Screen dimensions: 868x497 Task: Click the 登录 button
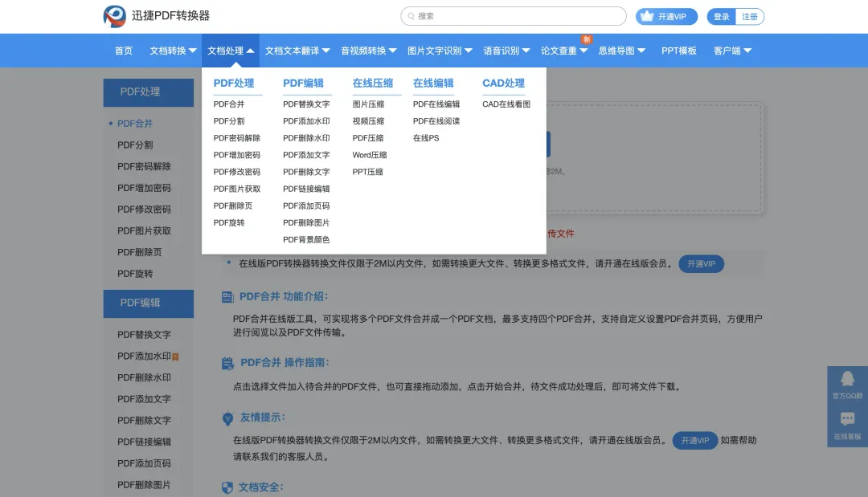pyautogui.click(x=721, y=17)
